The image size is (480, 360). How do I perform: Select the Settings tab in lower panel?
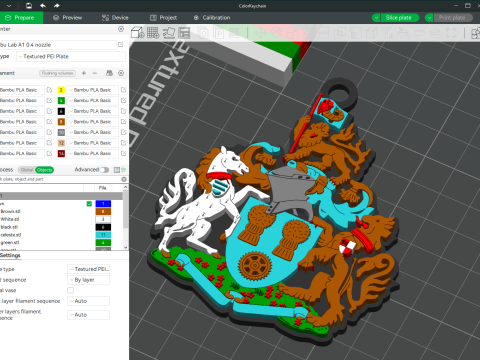tap(10, 255)
